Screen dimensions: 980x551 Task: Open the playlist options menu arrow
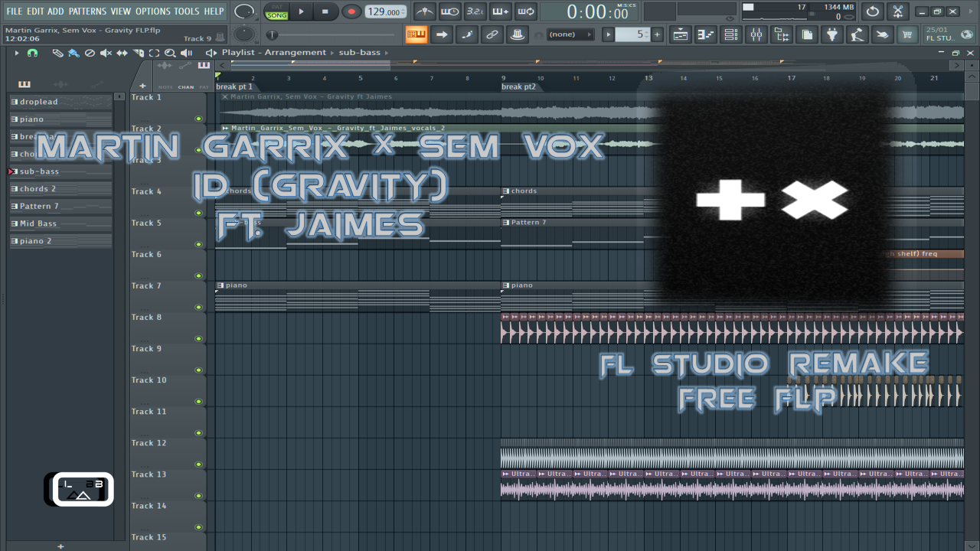point(16,53)
